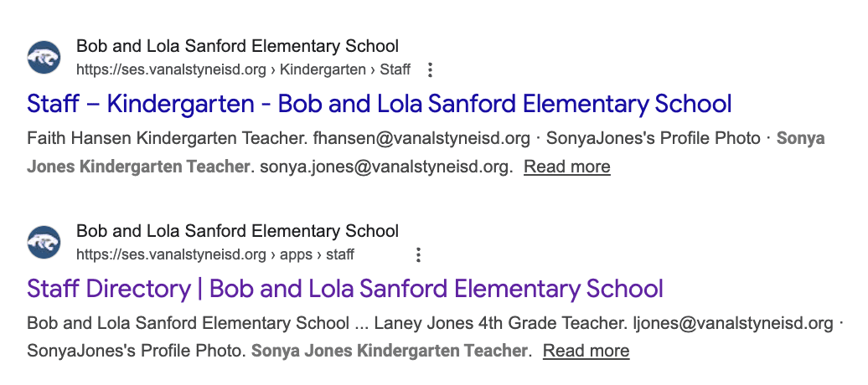868x385 pixels.
Task: Click the ses.vanalstyneisd.org › Kindergarten › Staff breadcrumb
Action: [x=243, y=69]
